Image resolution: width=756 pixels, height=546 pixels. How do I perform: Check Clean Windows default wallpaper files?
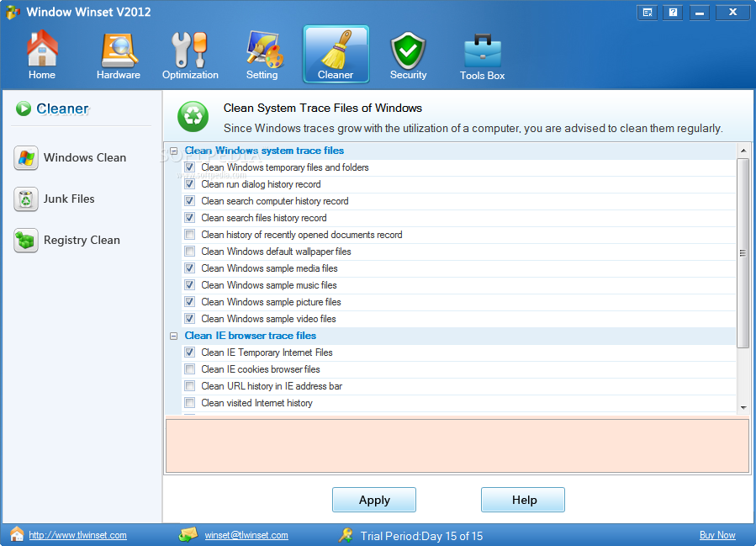(x=190, y=252)
